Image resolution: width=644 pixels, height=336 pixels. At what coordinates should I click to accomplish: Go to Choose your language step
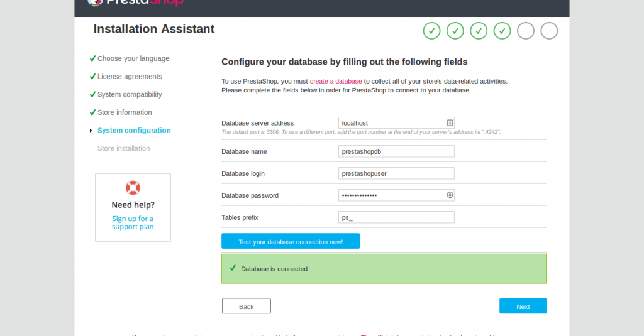pyautogui.click(x=133, y=58)
